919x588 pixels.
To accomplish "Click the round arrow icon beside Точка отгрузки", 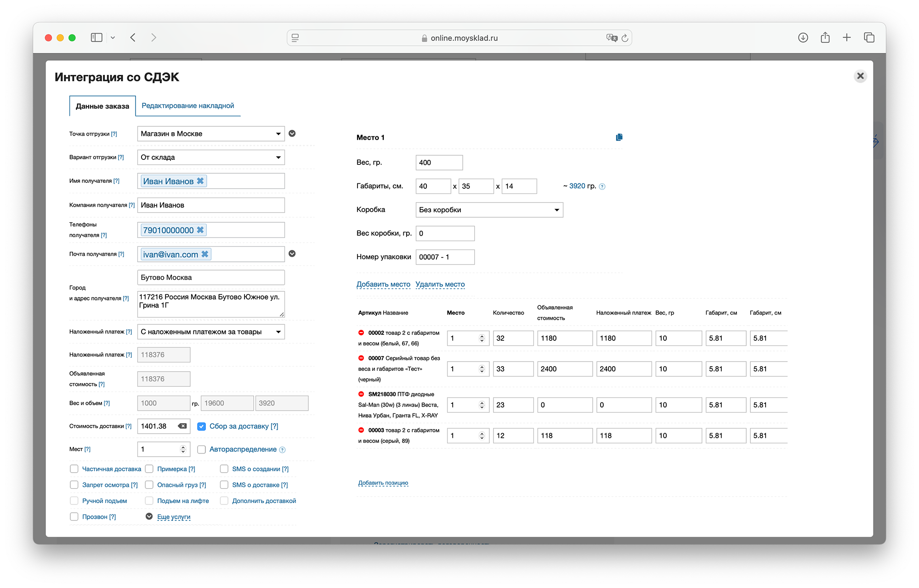I will tap(292, 134).
